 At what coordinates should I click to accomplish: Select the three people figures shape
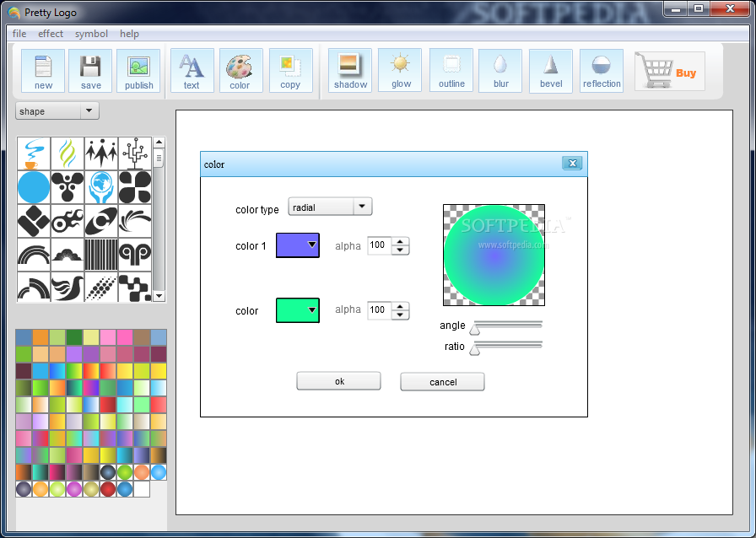[x=101, y=153]
